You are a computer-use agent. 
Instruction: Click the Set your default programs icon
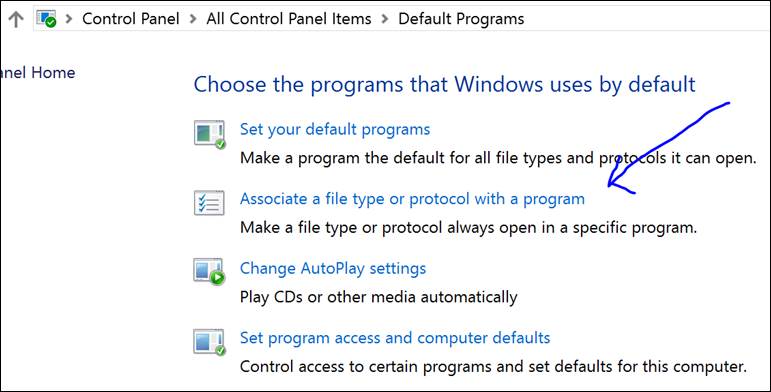pyautogui.click(x=209, y=134)
